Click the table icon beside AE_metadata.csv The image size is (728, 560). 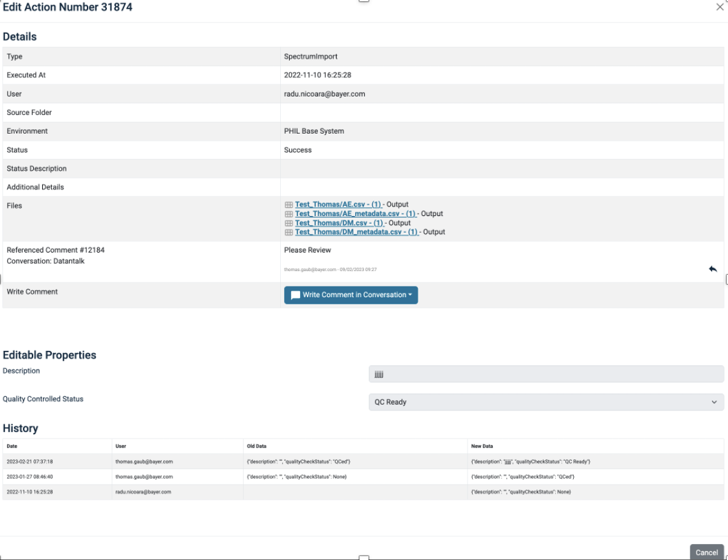[289, 214]
